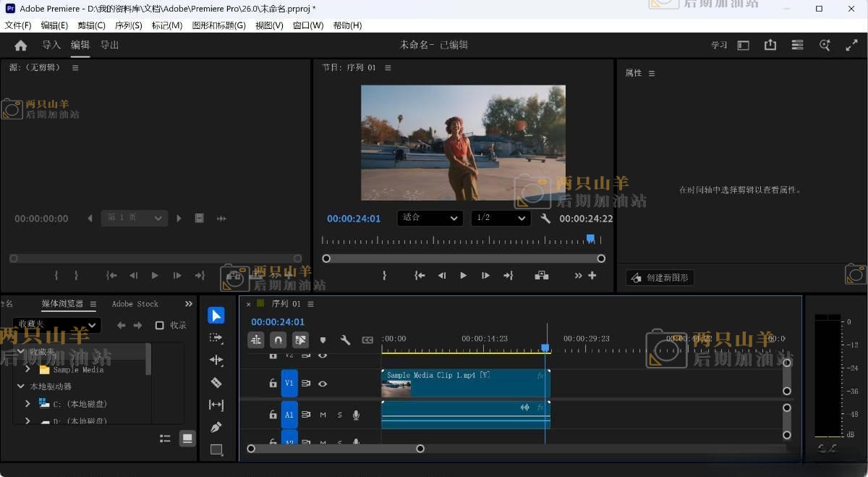This screenshot has height=477, width=868.
Task: Open timeline display settings wrench
Action: click(x=345, y=339)
